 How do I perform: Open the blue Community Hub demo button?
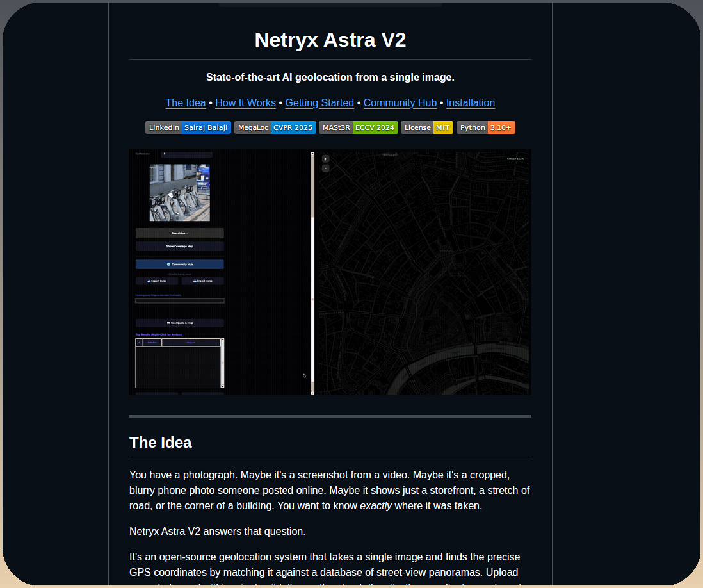click(179, 264)
